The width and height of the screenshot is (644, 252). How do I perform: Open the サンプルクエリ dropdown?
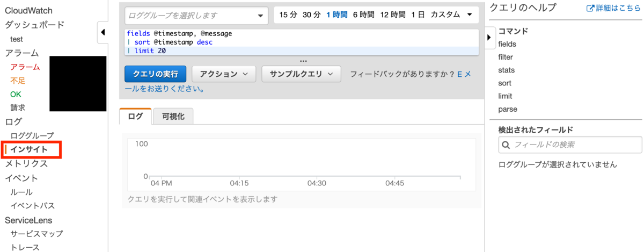301,74
